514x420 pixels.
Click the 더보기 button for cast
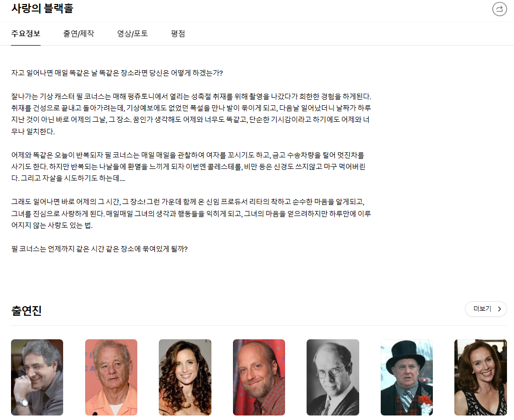(x=486, y=309)
